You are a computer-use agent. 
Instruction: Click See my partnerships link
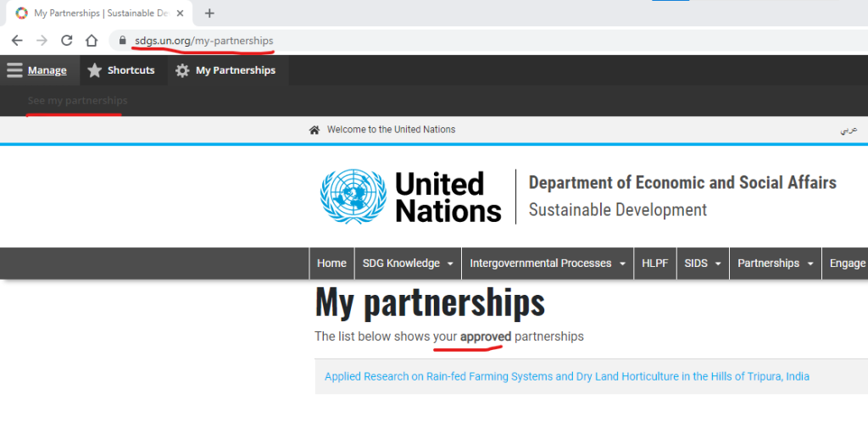tap(77, 101)
